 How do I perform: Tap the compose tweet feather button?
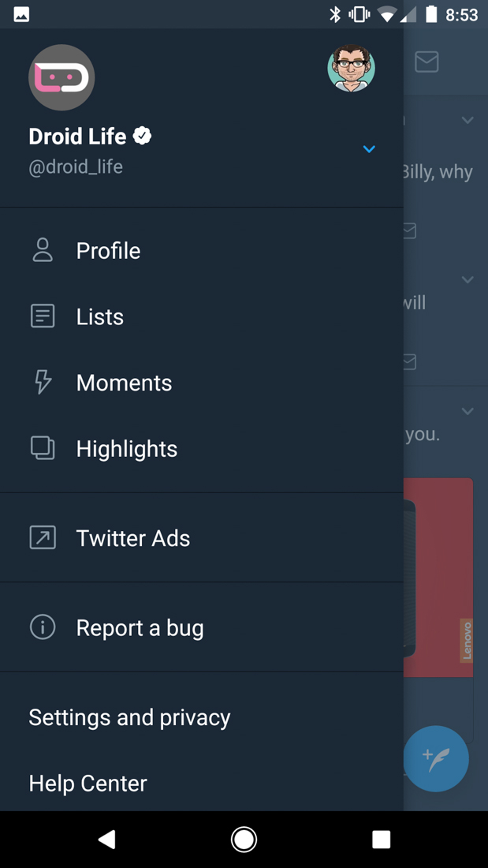pos(436,758)
